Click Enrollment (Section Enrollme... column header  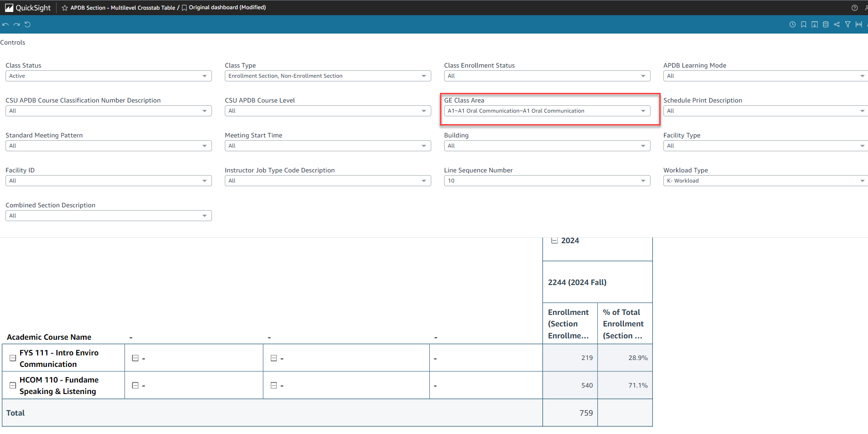tap(570, 324)
